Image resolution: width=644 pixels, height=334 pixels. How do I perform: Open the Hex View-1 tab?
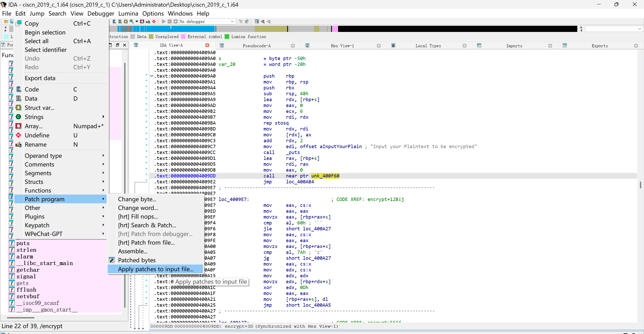pos(342,46)
